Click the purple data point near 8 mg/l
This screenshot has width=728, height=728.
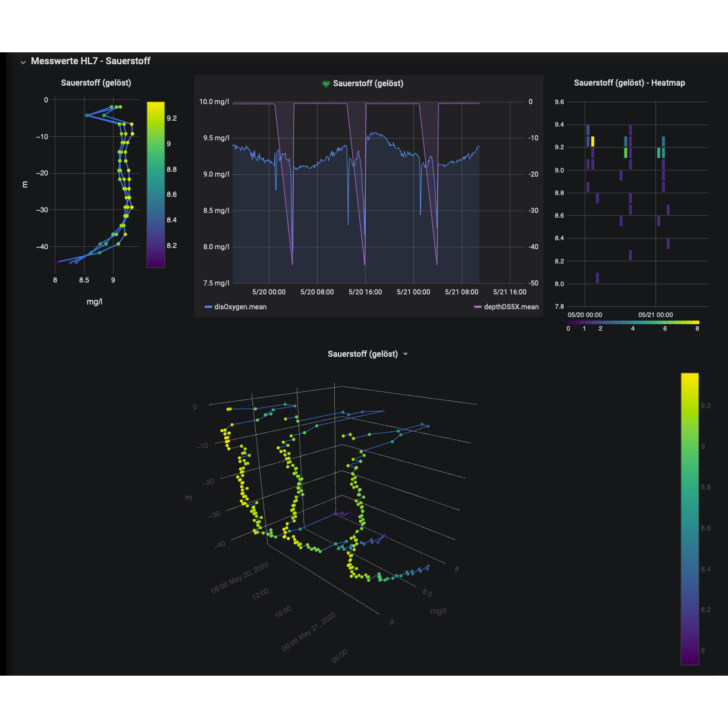[x=57, y=261]
